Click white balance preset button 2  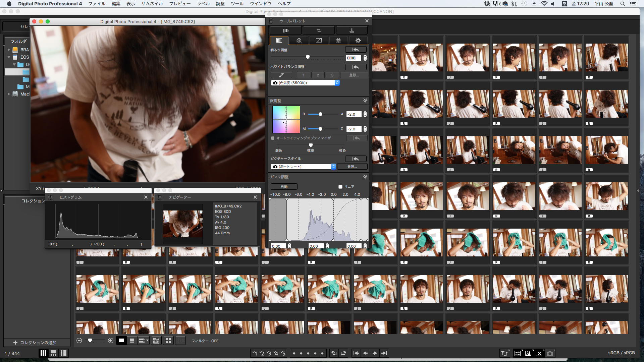coord(318,75)
